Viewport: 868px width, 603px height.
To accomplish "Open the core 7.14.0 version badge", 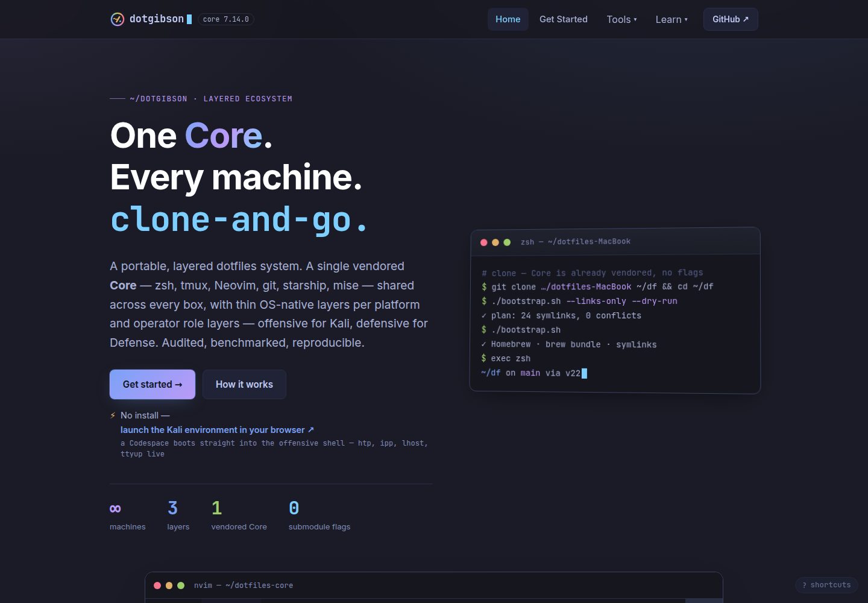I will [x=226, y=19].
